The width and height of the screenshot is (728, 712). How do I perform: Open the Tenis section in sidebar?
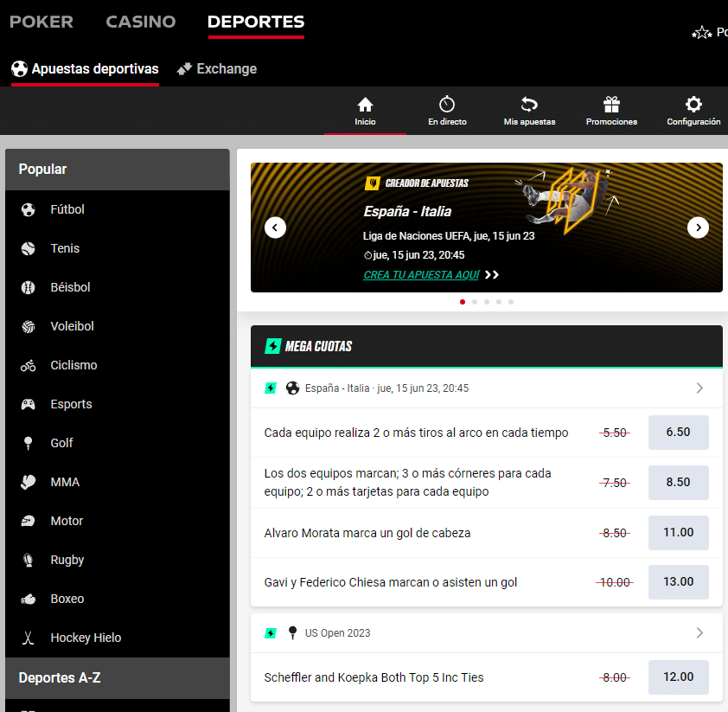[27, 248]
